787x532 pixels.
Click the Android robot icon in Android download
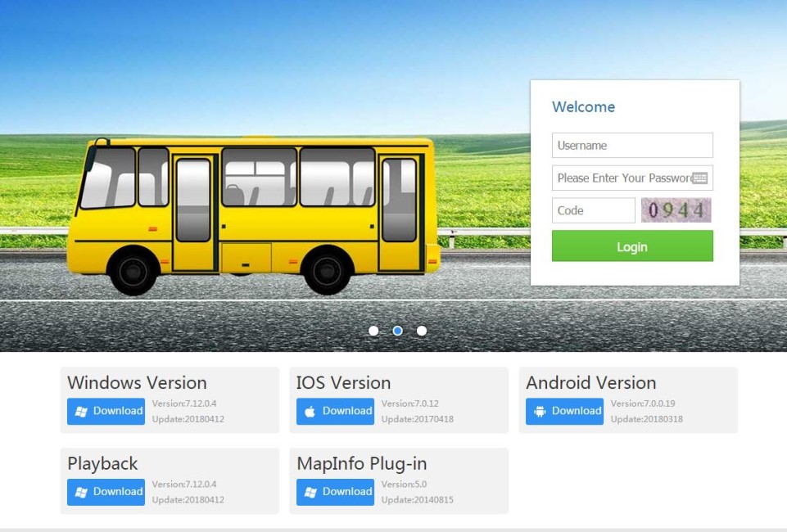click(540, 412)
